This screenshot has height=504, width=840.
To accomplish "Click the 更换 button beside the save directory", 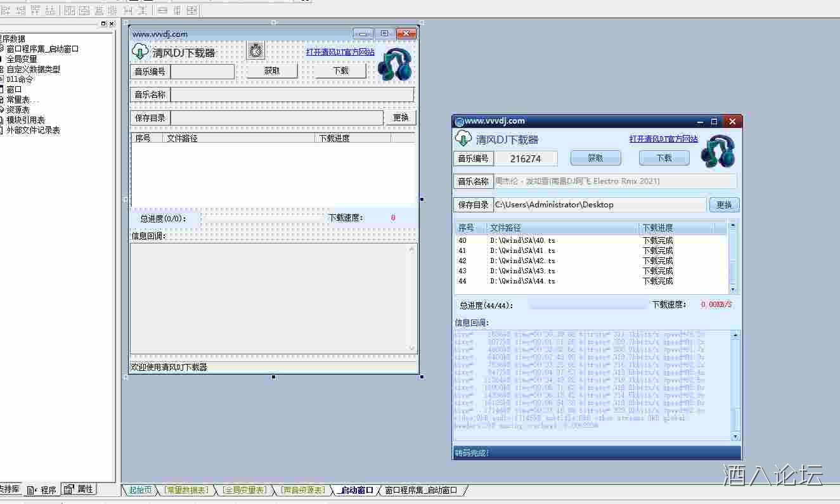I will tap(723, 205).
